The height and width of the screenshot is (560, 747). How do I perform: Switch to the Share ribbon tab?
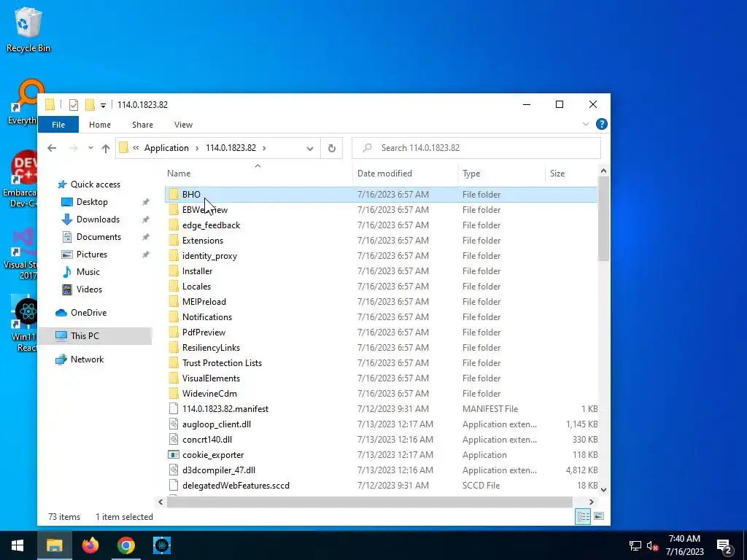(142, 125)
